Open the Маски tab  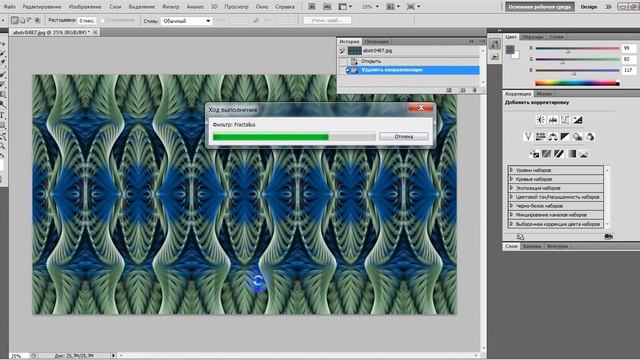[544, 94]
